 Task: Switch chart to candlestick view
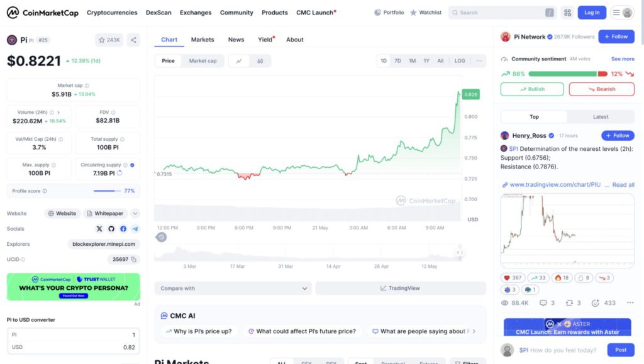click(x=260, y=61)
